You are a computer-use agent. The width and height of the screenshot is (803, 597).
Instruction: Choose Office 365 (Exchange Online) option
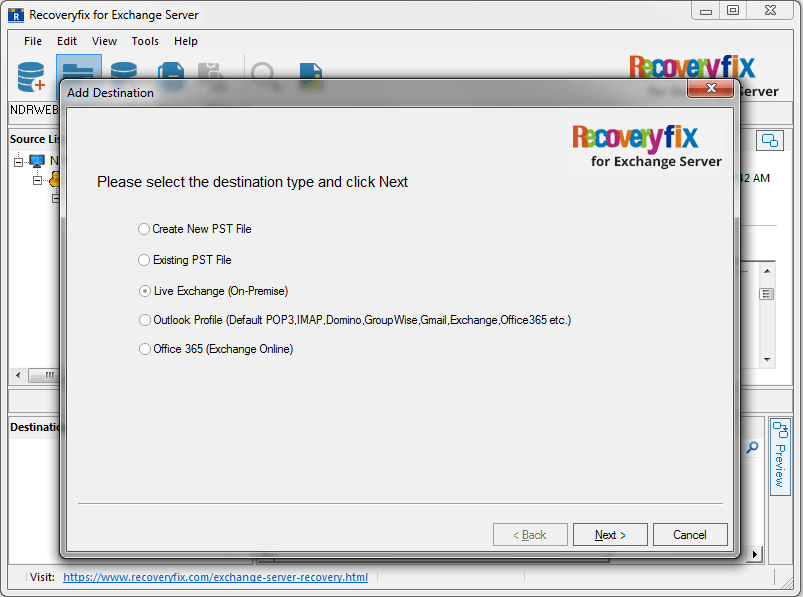(x=216, y=349)
